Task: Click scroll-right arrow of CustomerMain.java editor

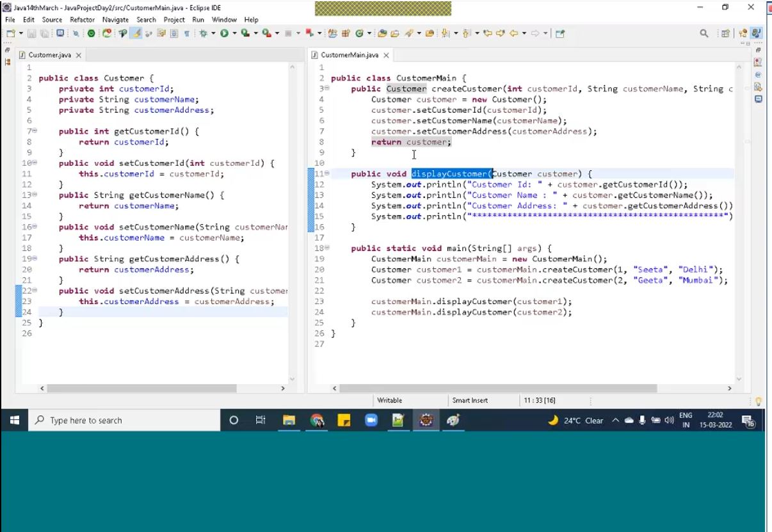Action: tap(729, 388)
